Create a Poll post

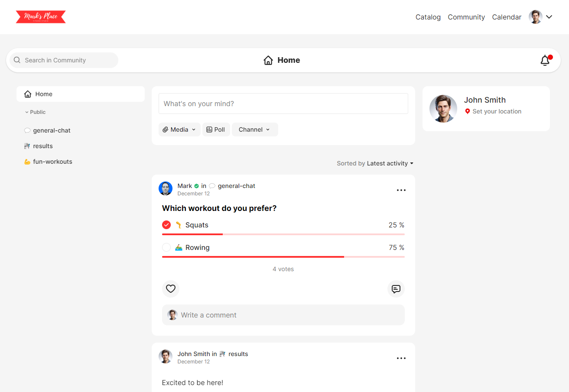216,130
